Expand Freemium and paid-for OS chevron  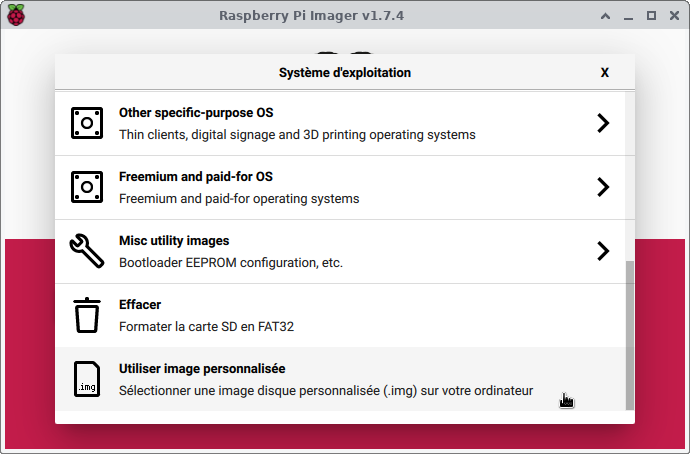point(602,187)
